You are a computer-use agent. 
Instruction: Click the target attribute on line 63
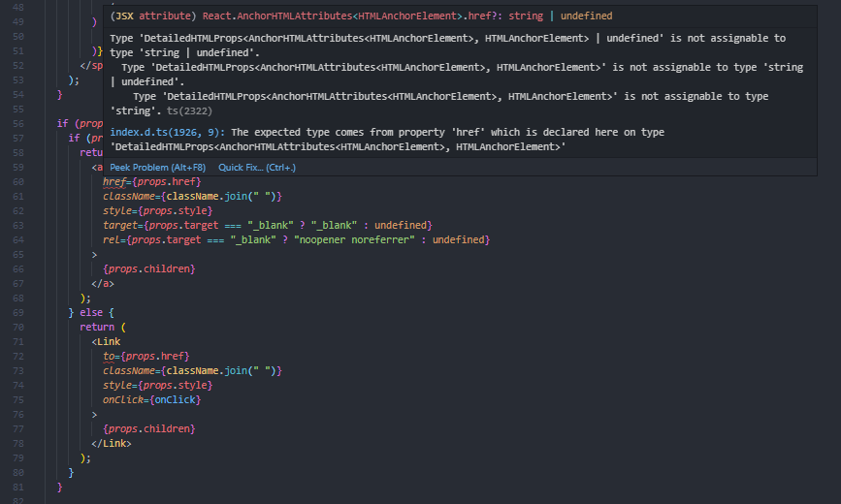coord(120,225)
